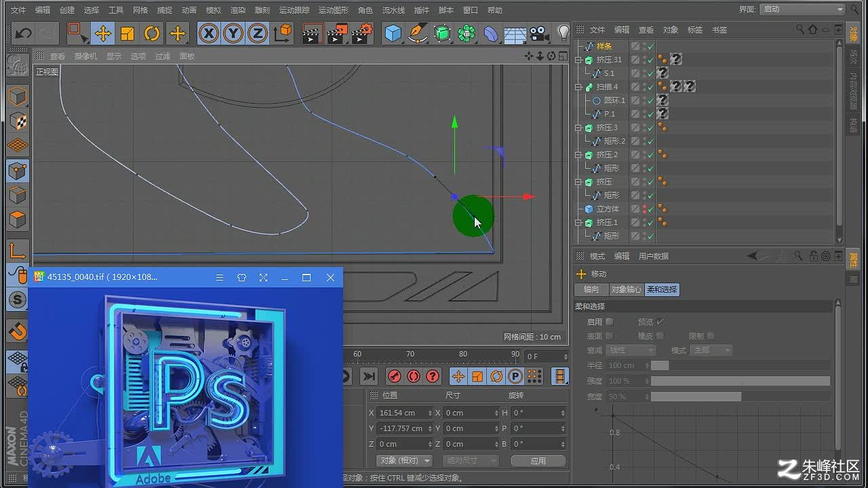Switch to Polygons mode
Viewport: 868px width, 488px height.
[x=18, y=220]
